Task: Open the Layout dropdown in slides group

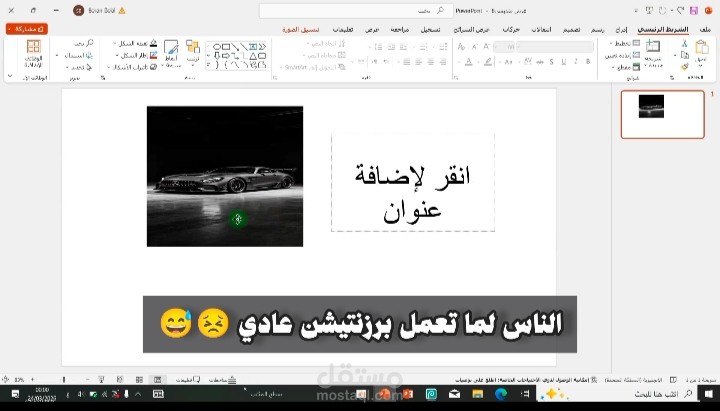Action: 625,43
